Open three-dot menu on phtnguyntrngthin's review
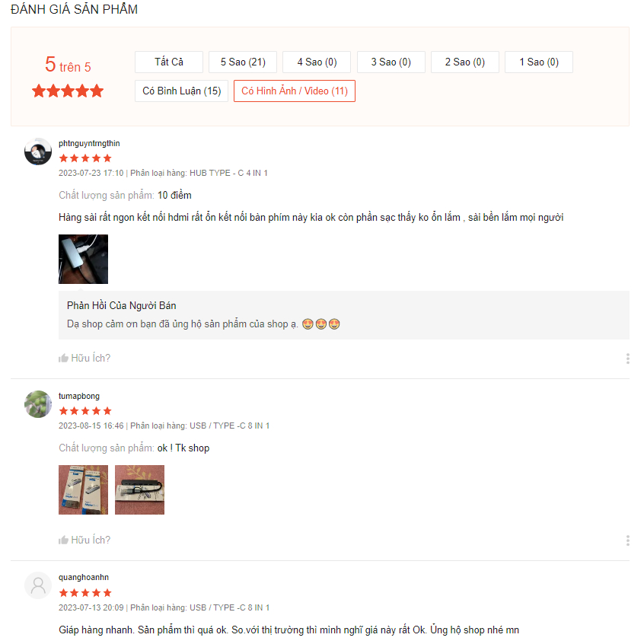Screen dimensions: 644x644 (627, 359)
